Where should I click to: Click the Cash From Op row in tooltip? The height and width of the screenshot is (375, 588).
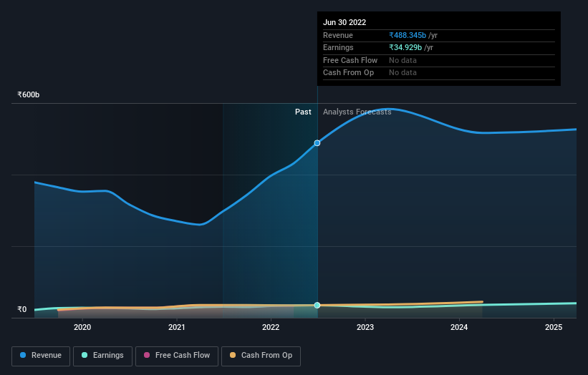pyautogui.click(x=439, y=73)
